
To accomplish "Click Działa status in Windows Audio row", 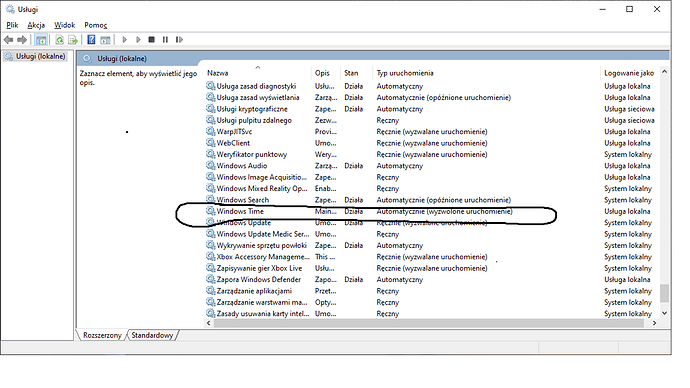I will [x=354, y=165].
